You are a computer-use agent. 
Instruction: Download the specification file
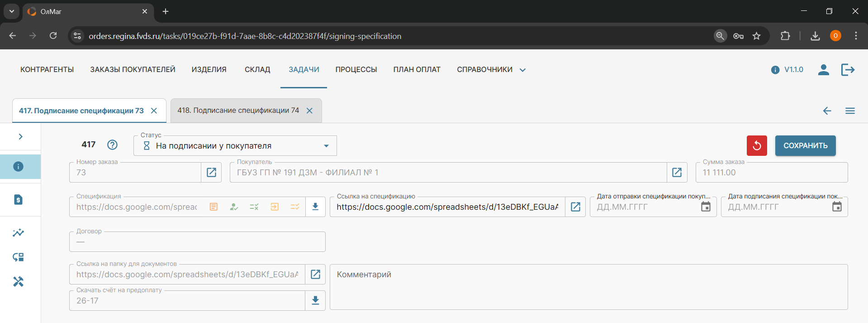[315, 207]
